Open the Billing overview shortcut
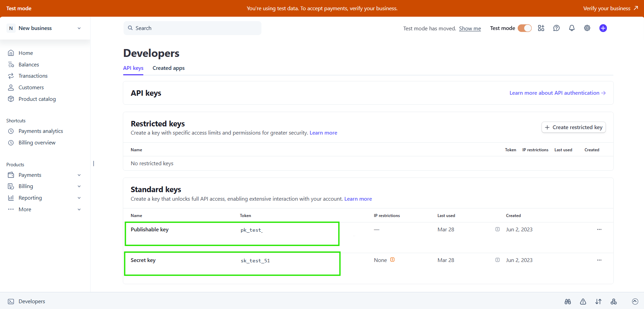The image size is (644, 309). (37, 143)
